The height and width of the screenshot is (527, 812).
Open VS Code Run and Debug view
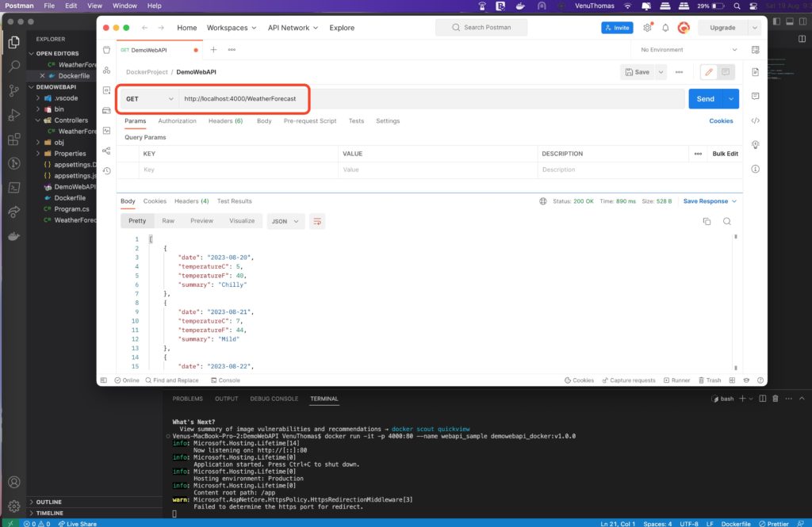(x=14, y=115)
